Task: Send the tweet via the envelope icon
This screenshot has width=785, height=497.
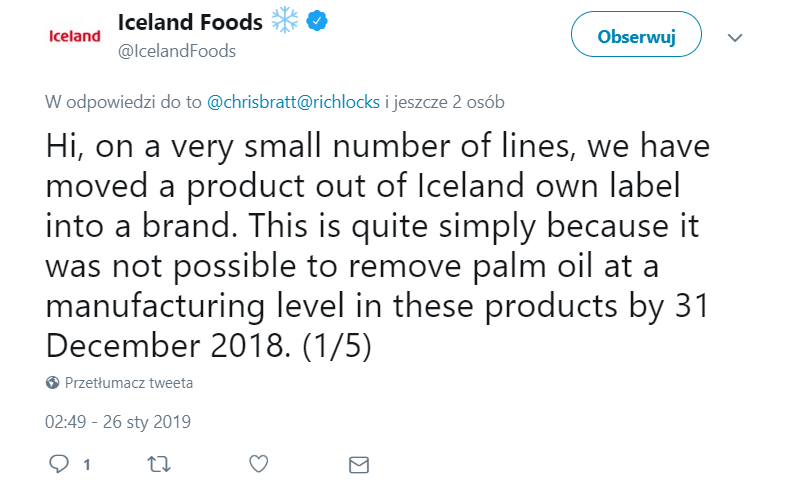Action: 357,464
